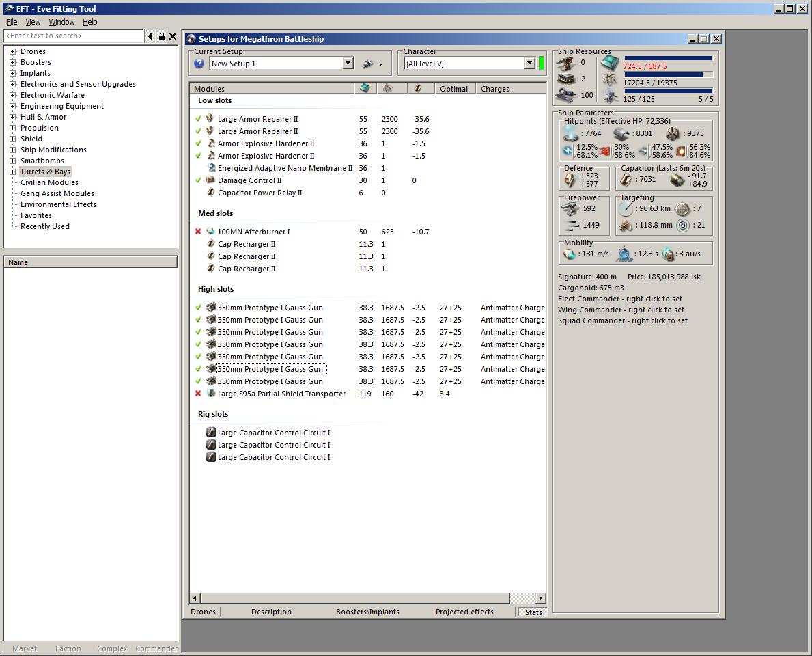
Task: Toggle the red X on 100MN Afterburner I
Action: click(x=198, y=232)
